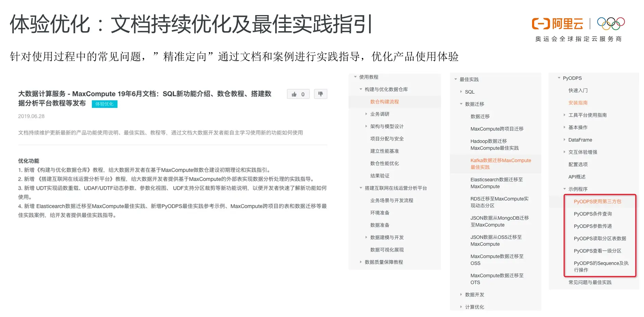The image size is (644, 317).
Task: Open the 数据可视化展现 page
Action: (387, 250)
